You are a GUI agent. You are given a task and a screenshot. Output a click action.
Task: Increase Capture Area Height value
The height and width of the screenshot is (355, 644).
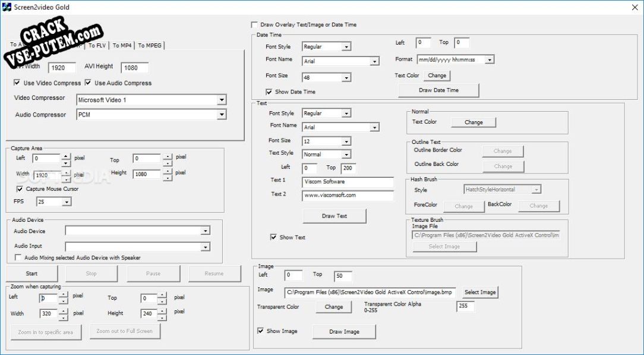pos(167,172)
